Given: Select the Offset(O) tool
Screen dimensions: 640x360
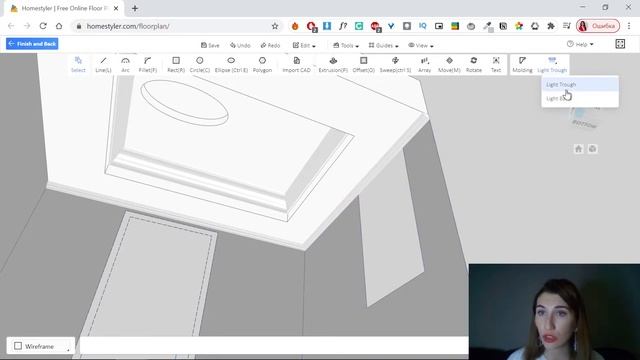Looking at the screenshot, I should coord(364,64).
